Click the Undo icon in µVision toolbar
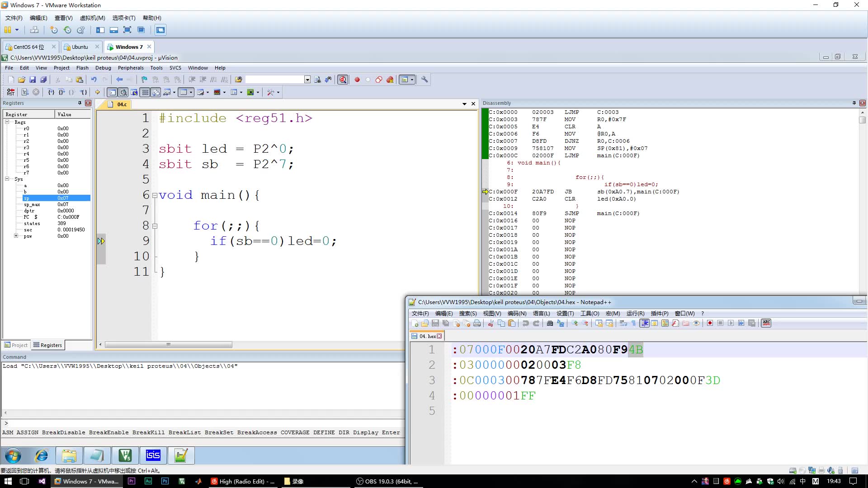The height and width of the screenshot is (488, 868). pos(94,80)
